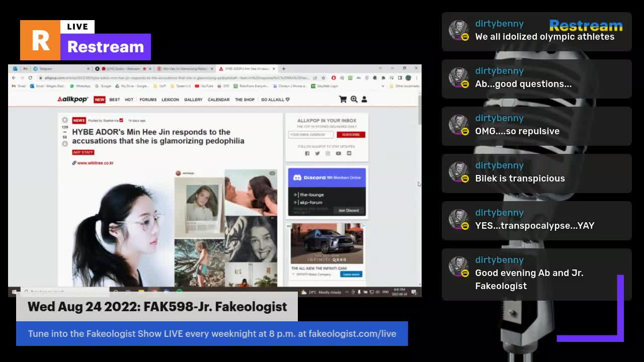Open the NEW section on allkpop

[x=100, y=100]
